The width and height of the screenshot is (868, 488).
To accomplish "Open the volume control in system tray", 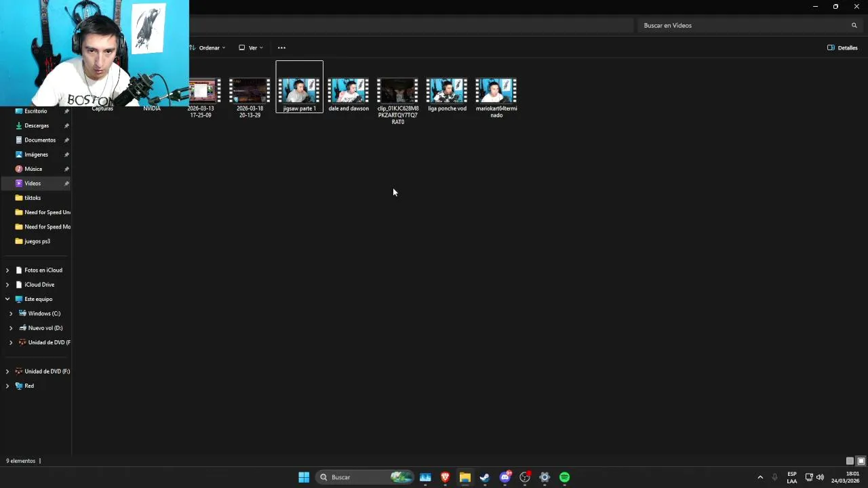I will pos(820,477).
